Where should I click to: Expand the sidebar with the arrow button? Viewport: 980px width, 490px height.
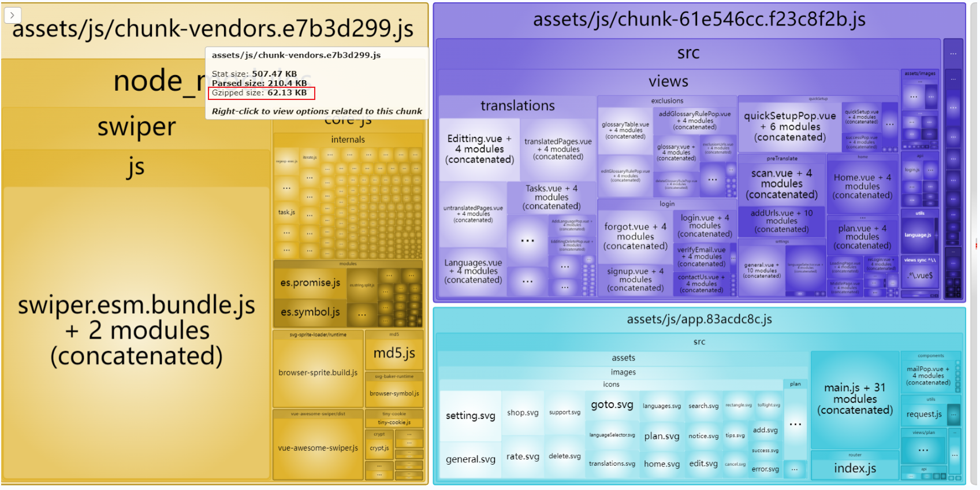point(13,15)
